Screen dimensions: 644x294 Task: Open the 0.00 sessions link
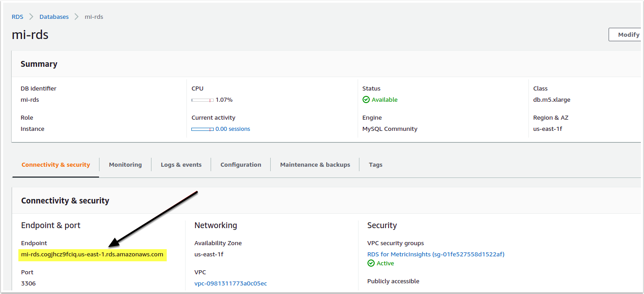(x=233, y=129)
